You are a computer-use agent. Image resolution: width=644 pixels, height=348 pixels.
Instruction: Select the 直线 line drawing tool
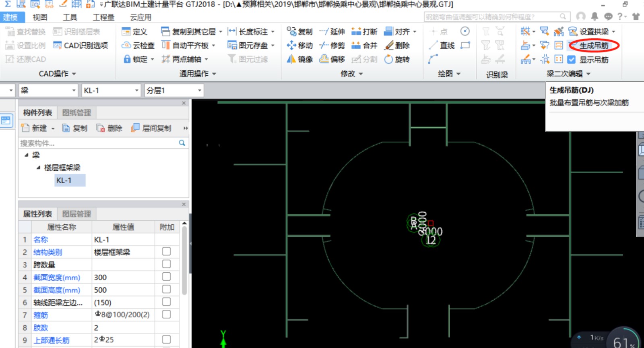pos(442,46)
